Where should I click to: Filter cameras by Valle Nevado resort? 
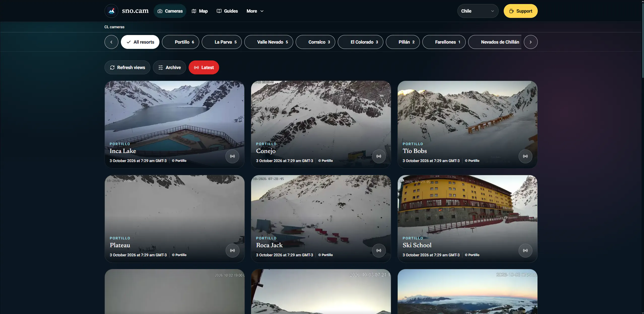click(269, 42)
